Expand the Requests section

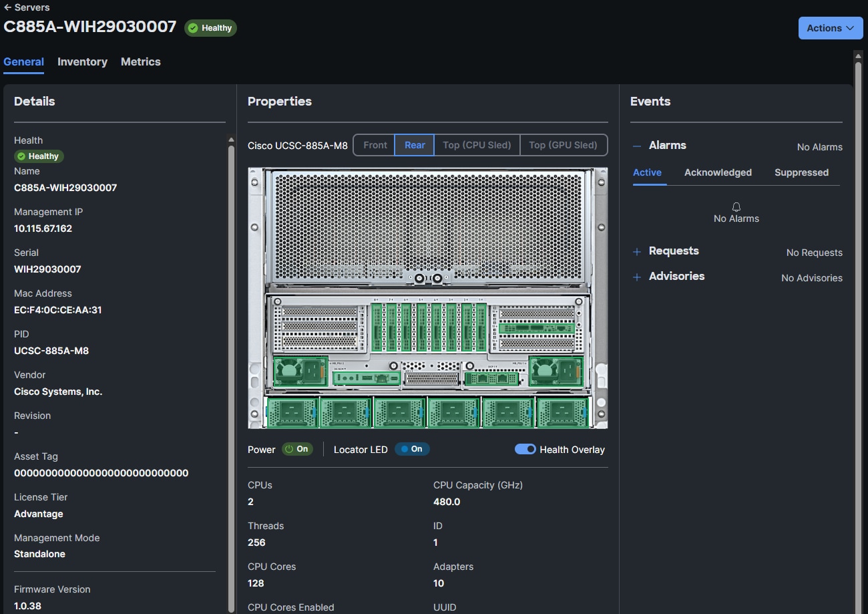click(636, 251)
